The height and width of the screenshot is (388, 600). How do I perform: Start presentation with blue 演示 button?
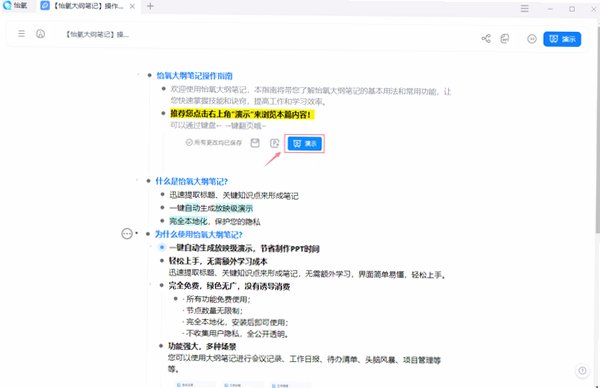coord(562,39)
